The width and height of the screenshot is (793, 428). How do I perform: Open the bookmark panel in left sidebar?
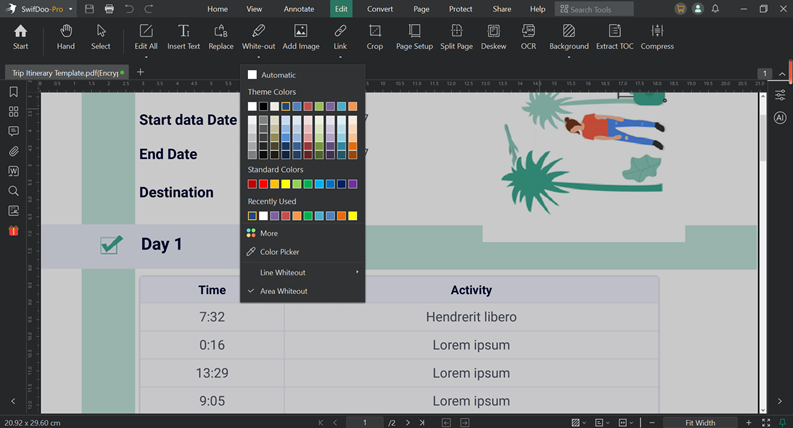(x=13, y=92)
